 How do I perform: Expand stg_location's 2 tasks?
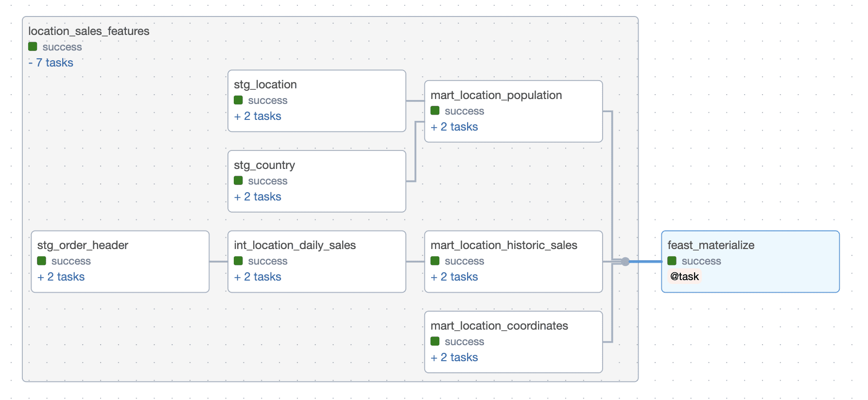point(258,116)
